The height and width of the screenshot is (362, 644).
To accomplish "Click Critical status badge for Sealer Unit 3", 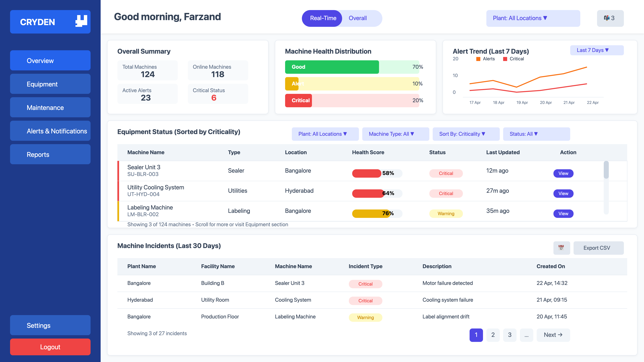I will 446,173.
